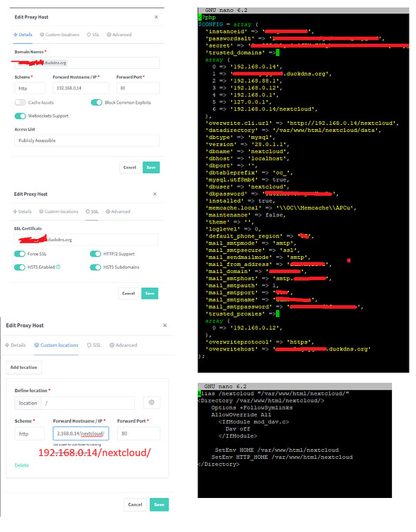The height and width of the screenshot is (532, 416).
Task: Turn off Force SSL switch
Action: [x=20, y=254]
